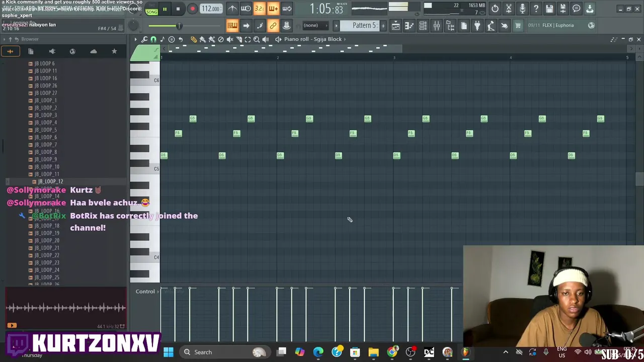Image resolution: width=644 pixels, height=362 pixels.
Task: Open help with the question mark icon
Action: 536,9
